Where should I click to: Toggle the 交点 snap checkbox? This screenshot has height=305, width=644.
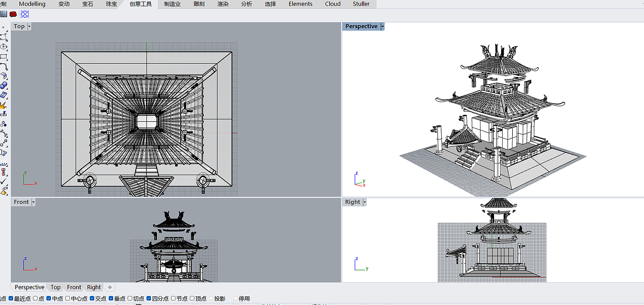(92, 298)
